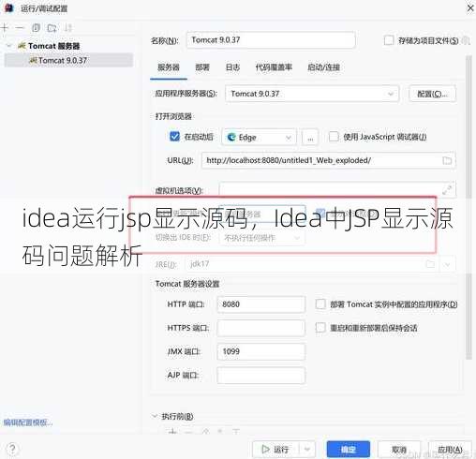Switch to the Logs tab

(232, 67)
